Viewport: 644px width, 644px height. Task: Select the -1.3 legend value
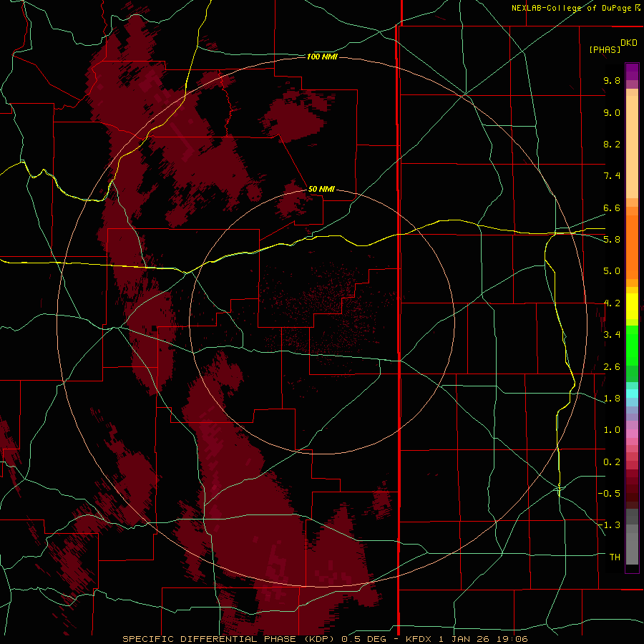(609, 525)
